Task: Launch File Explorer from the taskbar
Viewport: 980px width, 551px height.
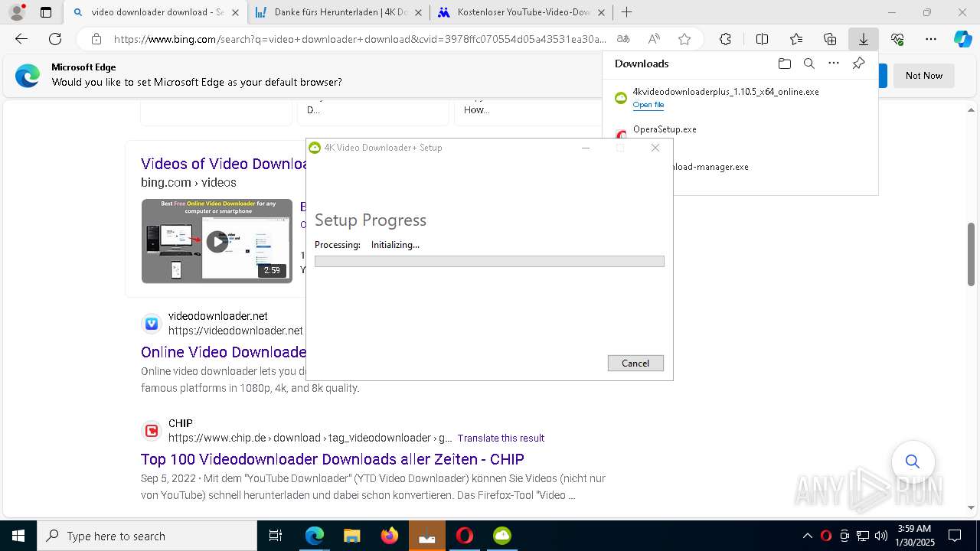Action: (352, 536)
